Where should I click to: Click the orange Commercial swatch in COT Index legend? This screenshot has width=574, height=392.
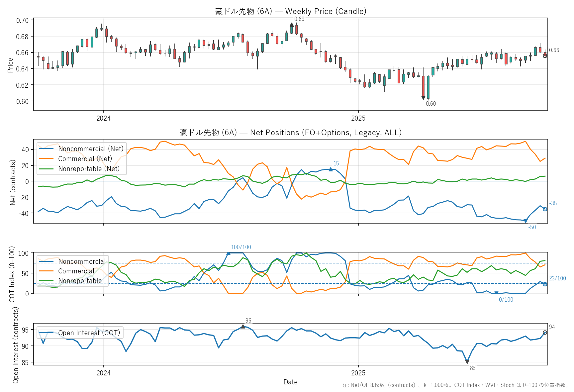click(46, 271)
